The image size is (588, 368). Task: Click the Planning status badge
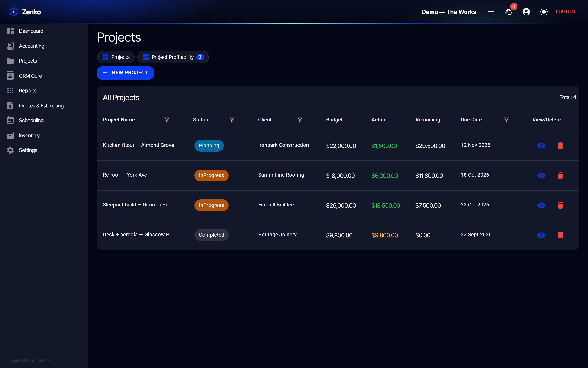[x=209, y=146]
